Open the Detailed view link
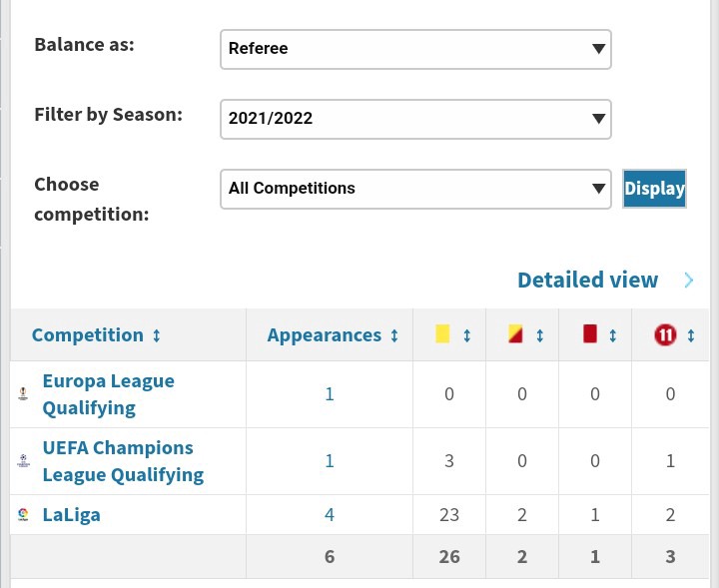 tap(587, 280)
